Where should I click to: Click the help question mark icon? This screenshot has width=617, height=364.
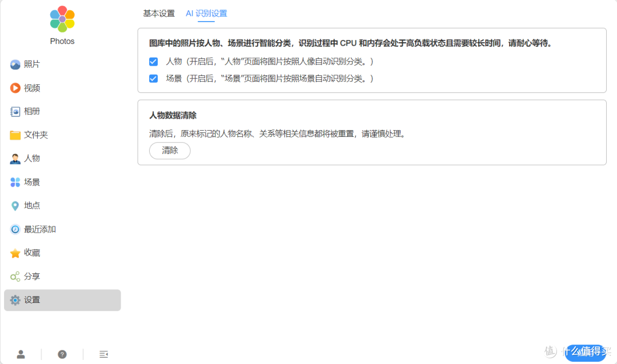(x=62, y=354)
